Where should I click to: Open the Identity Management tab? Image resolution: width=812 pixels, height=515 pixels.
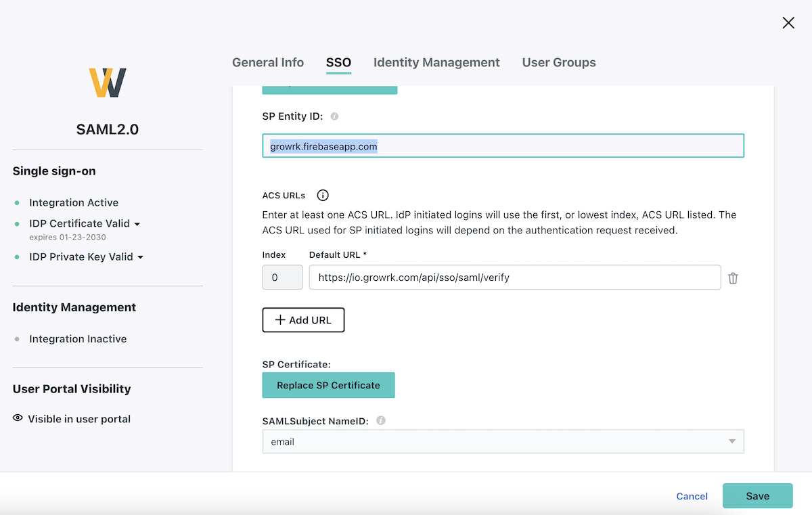coord(436,62)
